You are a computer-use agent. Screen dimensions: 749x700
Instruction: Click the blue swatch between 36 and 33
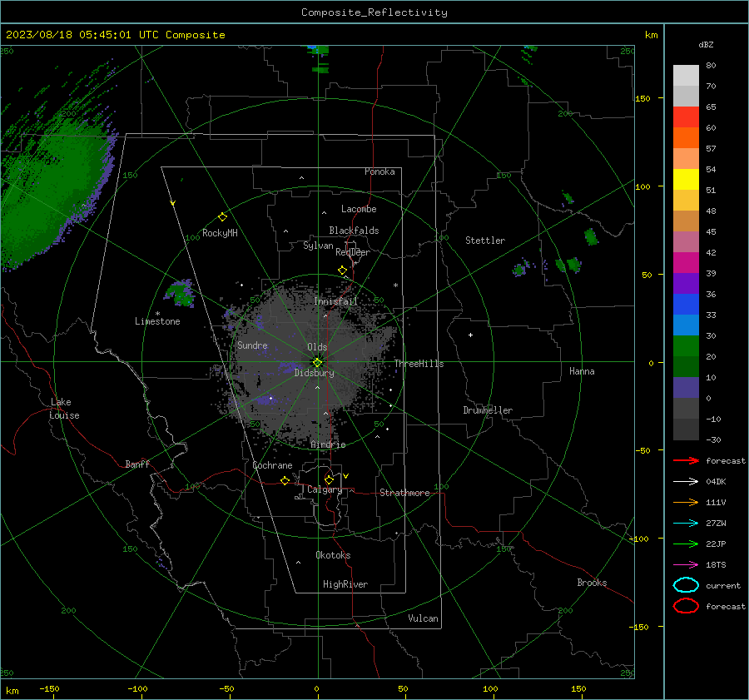pos(686,305)
